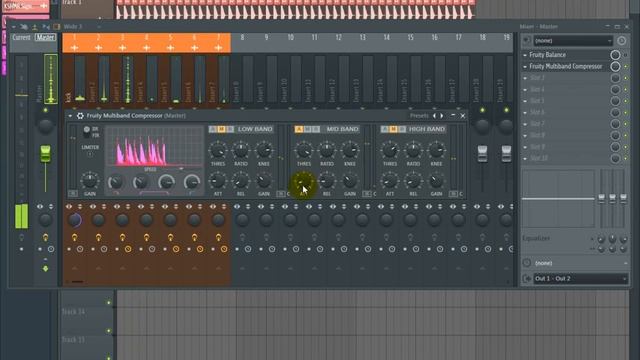Open mixer options menu arrow

click(13, 27)
